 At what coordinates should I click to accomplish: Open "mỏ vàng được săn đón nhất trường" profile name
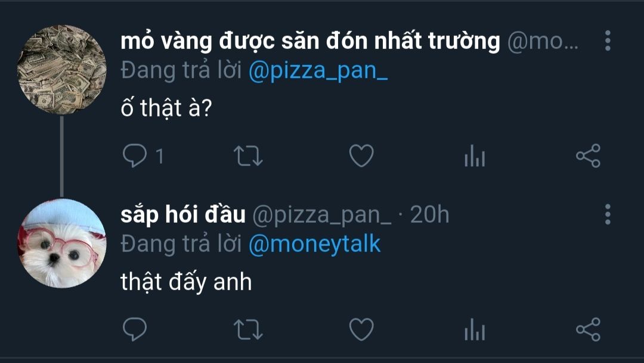(310, 41)
